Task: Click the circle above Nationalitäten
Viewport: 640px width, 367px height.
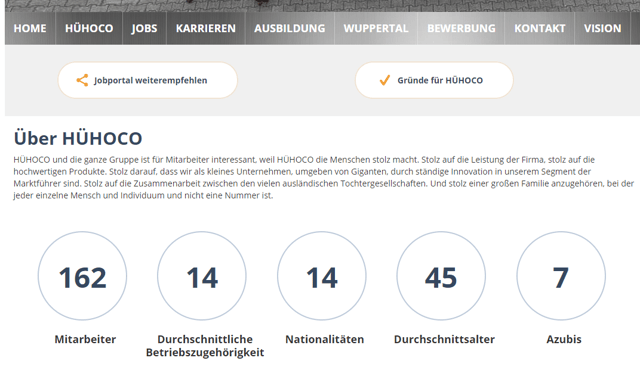Action: click(322, 276)
